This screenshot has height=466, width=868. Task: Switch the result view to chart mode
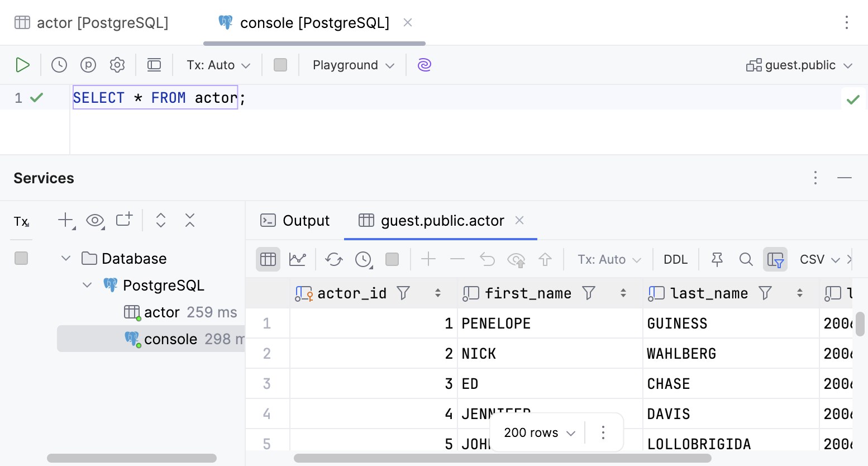298,259
